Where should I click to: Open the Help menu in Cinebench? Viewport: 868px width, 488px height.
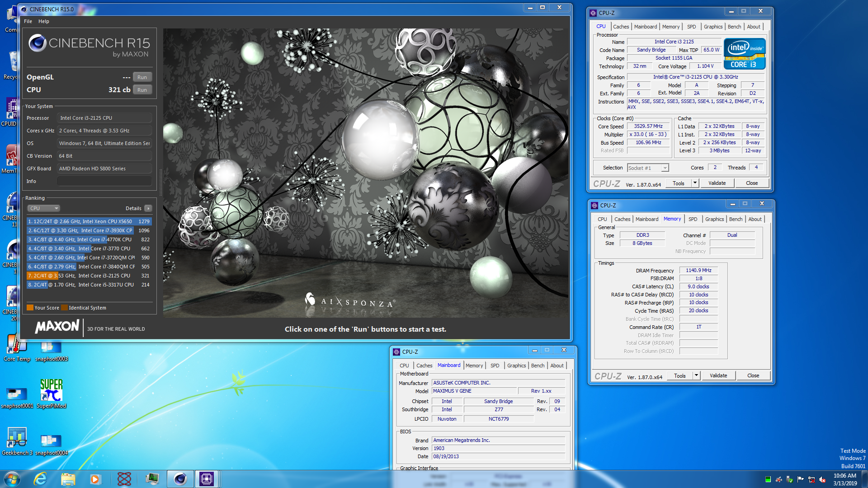pos(44,21)
